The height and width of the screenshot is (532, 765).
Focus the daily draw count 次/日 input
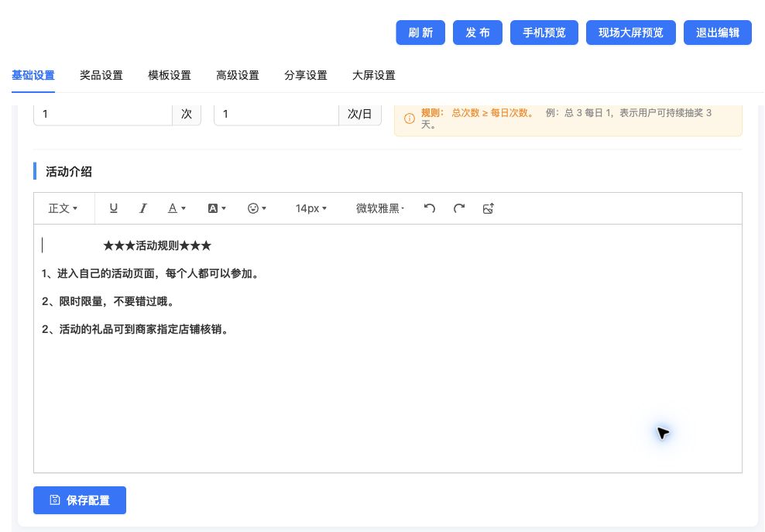[x=276, y=114]
